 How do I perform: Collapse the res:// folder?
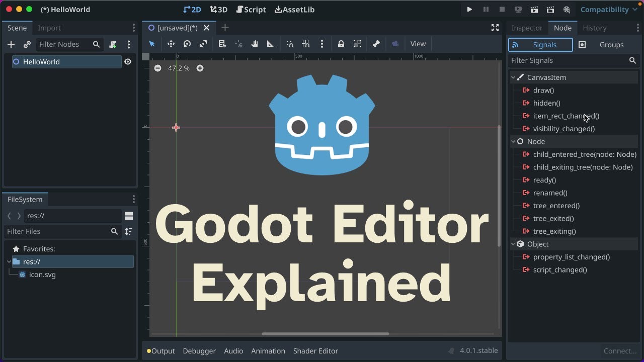[9, 262]
